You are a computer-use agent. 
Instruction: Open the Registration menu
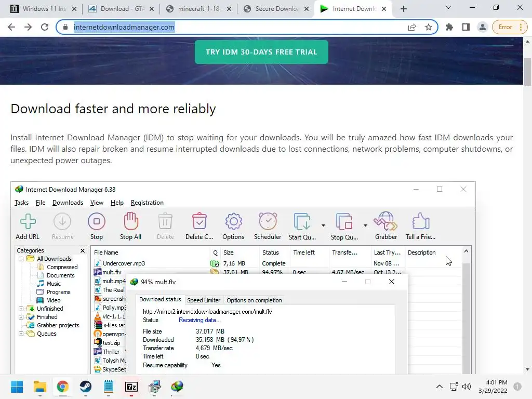[x=147, y=203]
